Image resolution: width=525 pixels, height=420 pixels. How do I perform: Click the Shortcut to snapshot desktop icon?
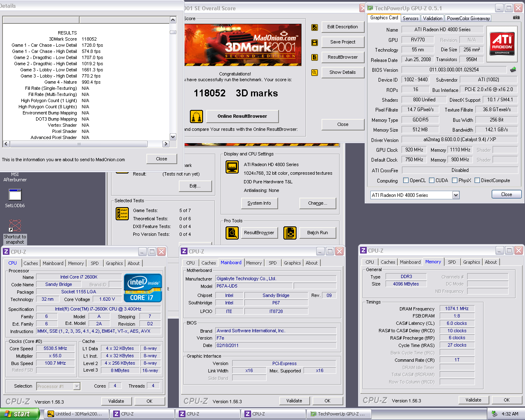click(15, 226)
